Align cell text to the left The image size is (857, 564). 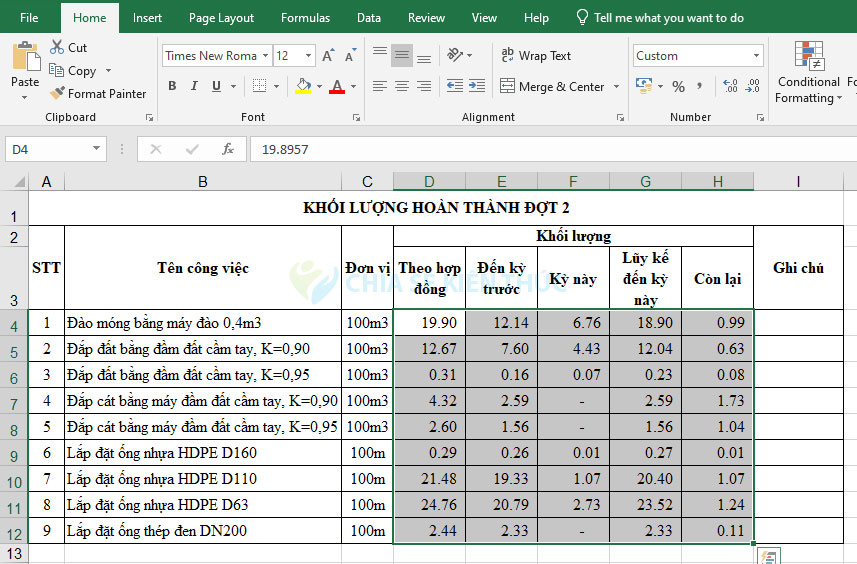click(x=380, y=86)
